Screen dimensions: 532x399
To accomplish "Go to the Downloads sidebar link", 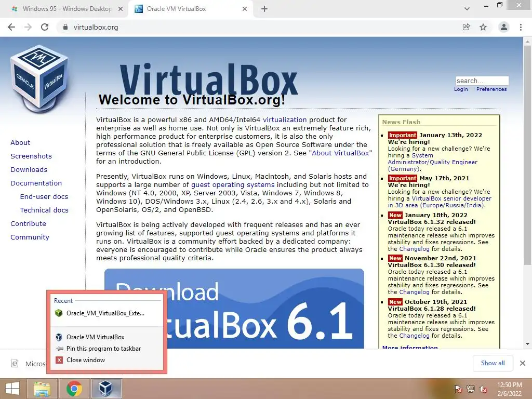I will point(29,170).
